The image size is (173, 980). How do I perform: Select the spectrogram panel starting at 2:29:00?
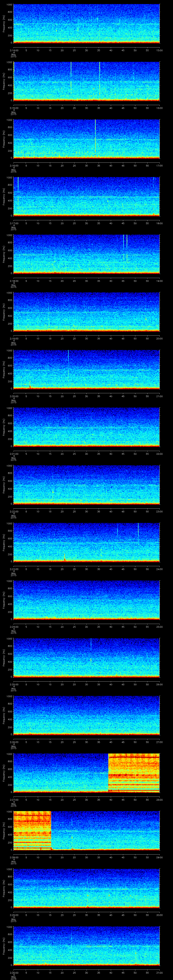click(x=86, y=888)
